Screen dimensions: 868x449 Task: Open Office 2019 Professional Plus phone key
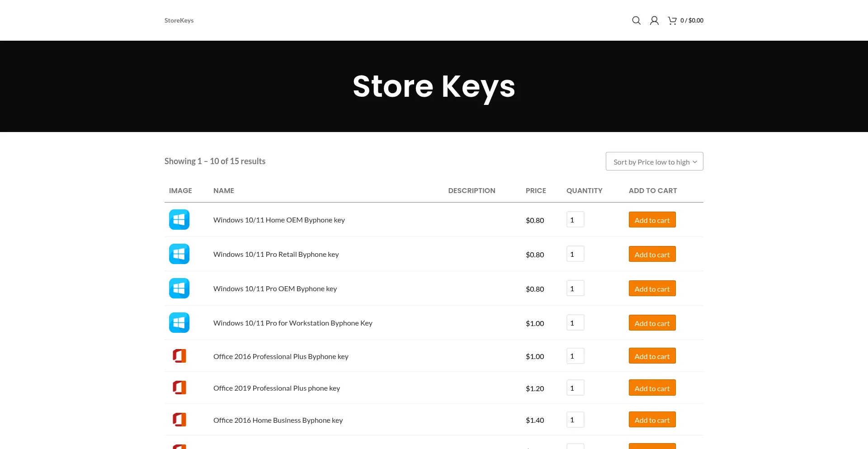click(x=277, y=388)
